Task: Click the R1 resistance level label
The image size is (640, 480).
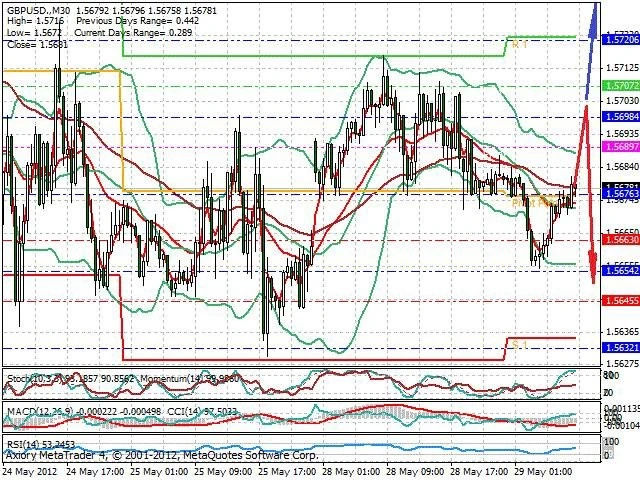Action: pyautogui.click(x=518, y=44)
